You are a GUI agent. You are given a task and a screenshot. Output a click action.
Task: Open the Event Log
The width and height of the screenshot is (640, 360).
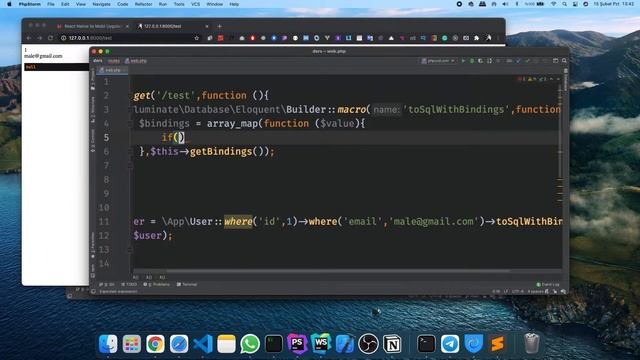[548, 284]
